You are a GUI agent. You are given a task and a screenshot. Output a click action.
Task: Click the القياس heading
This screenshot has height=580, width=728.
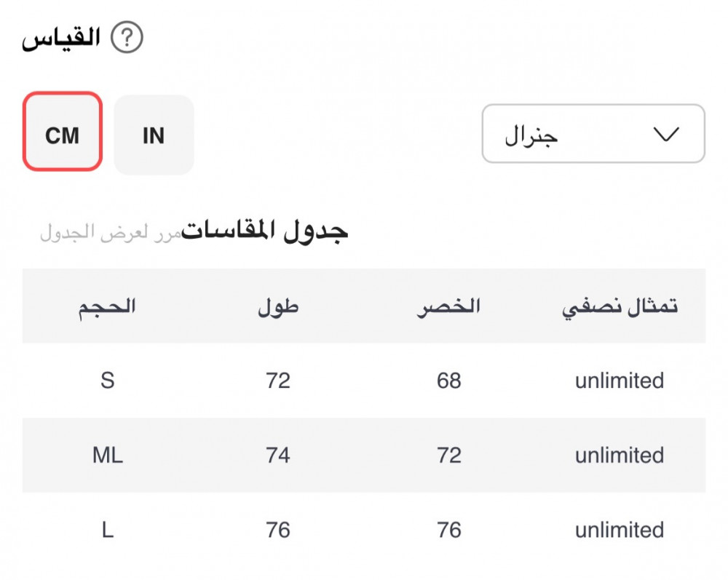61,39
